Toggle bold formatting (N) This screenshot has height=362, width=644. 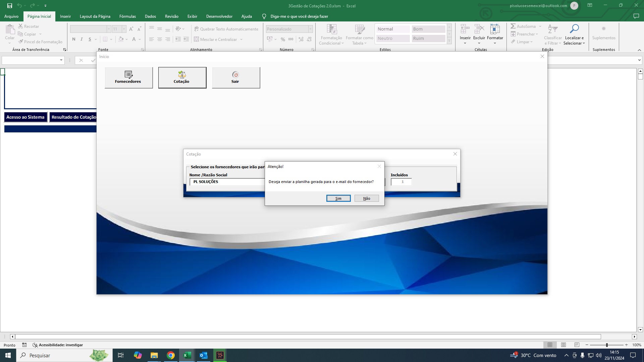[x=74, y=39]
